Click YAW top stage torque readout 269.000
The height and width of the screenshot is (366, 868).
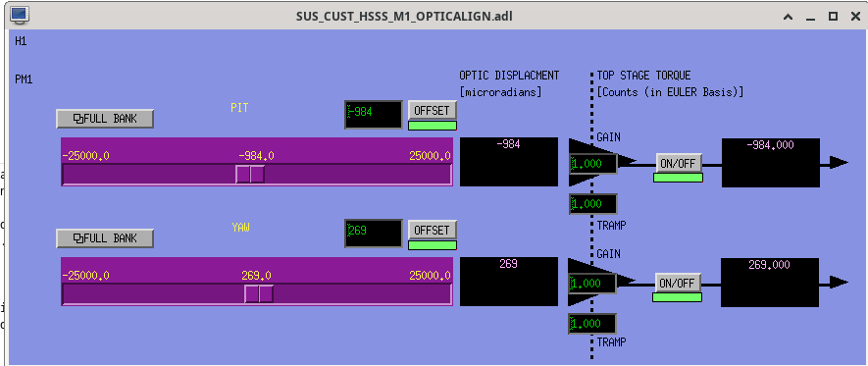click(x=770, y=283)
